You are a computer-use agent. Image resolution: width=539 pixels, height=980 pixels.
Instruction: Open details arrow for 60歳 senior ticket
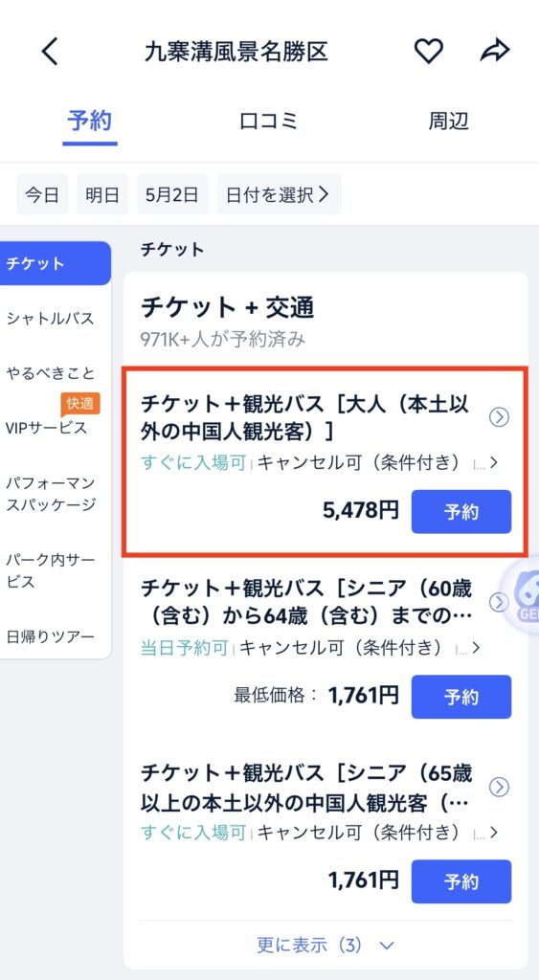pyautogui.click(x=499, y=602)
